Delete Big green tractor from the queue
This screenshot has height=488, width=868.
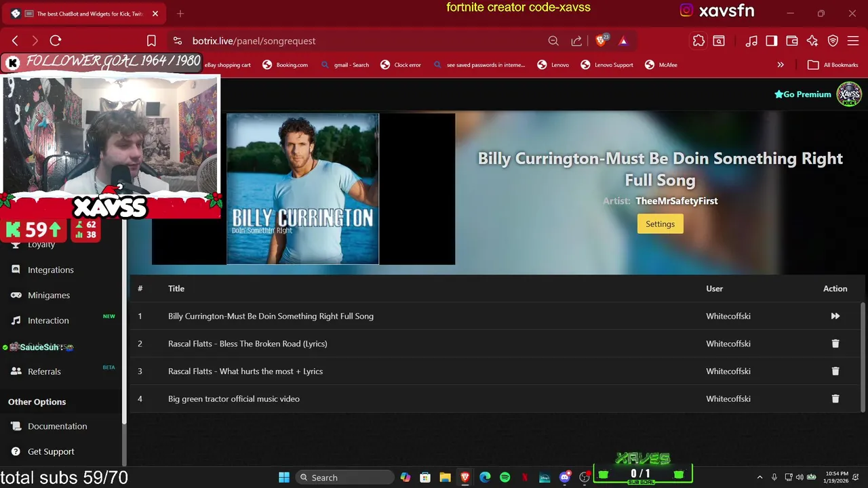(835, 399)
